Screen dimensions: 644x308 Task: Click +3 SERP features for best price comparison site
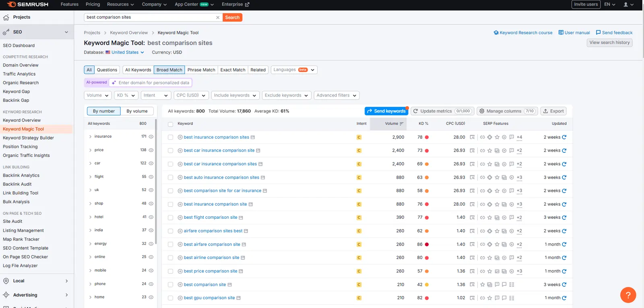coord(519,271)
